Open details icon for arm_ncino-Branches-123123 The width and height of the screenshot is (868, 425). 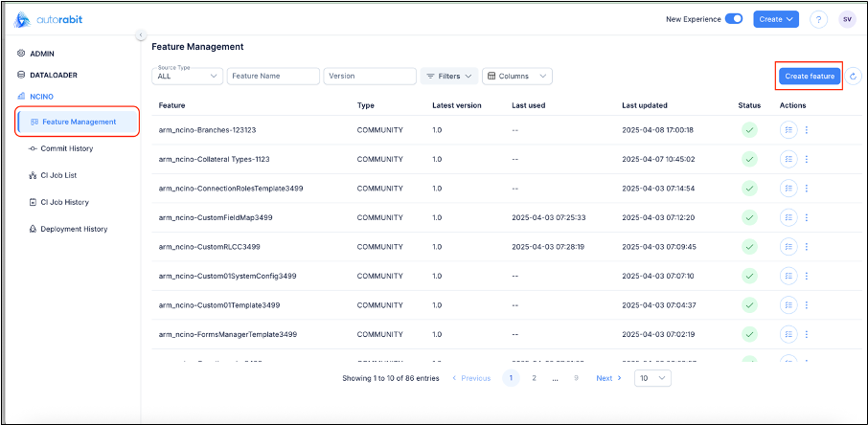click(788, 130)
